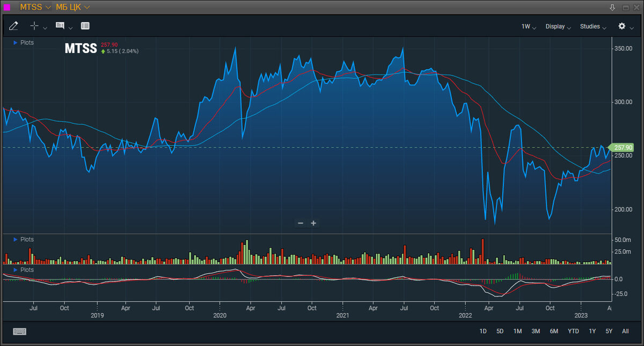Screen dimensions: 644x346
Task: Select the pencil drawing tool
Action: click(x=13, y=26)
